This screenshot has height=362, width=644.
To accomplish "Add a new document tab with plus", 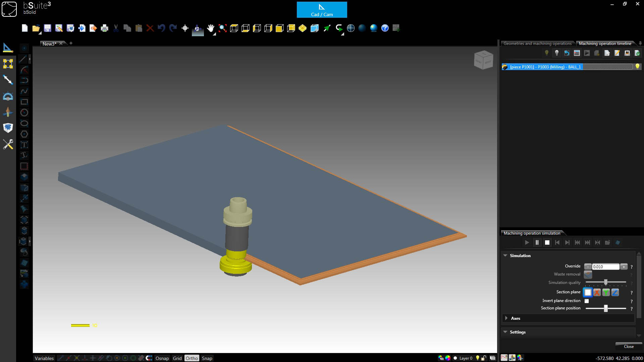I will click(x=71, y=43).
